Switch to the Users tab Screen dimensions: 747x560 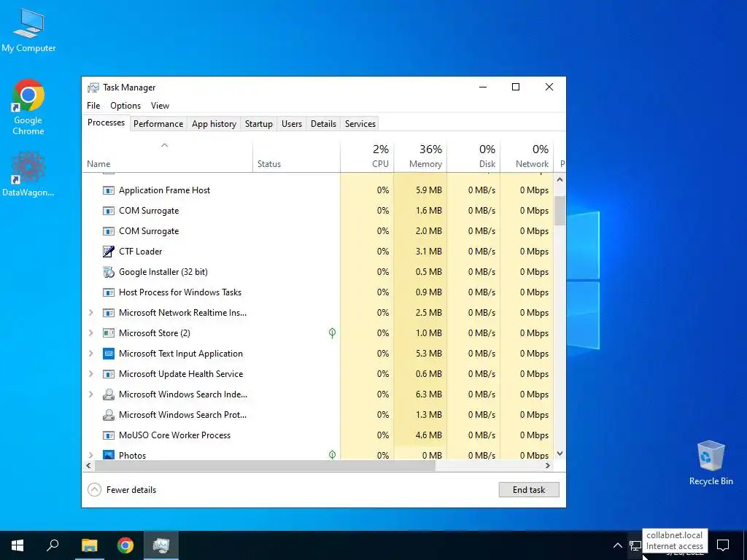(x=292, y=124)
